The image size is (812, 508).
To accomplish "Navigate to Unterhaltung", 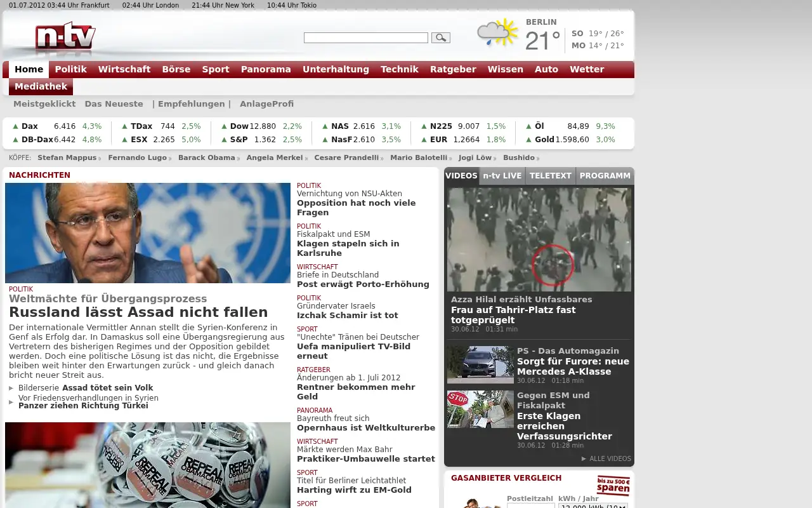I will (x=336, y=69).
